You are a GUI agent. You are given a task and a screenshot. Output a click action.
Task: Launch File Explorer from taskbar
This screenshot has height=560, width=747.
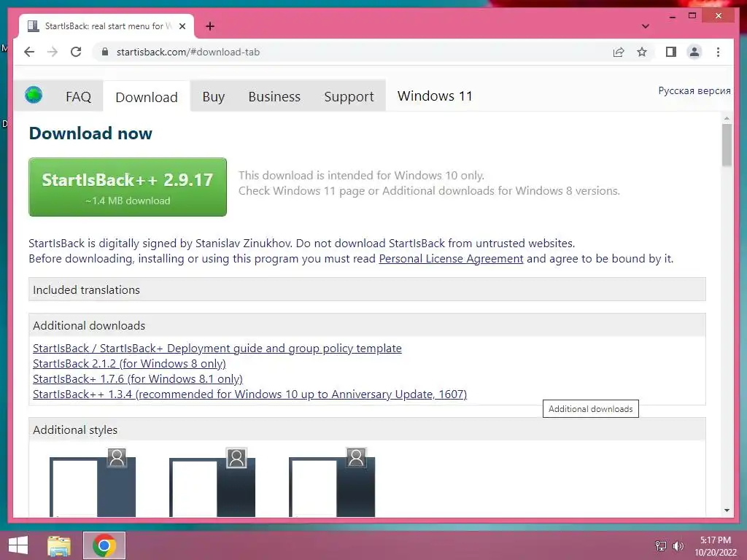click(59, 545)
